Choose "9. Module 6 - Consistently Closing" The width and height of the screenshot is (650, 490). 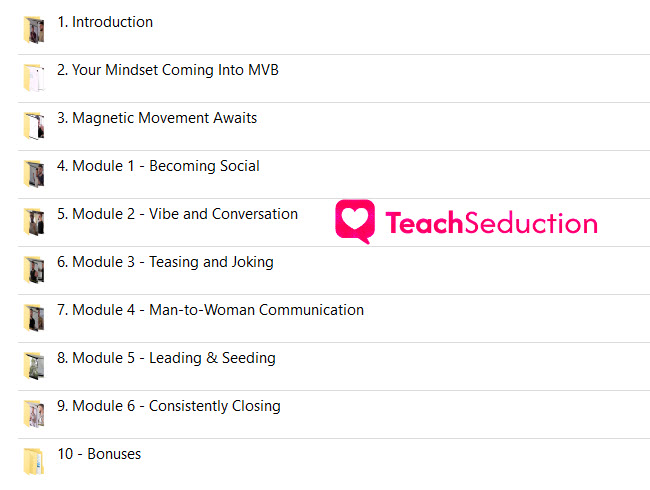pos(169,406)
